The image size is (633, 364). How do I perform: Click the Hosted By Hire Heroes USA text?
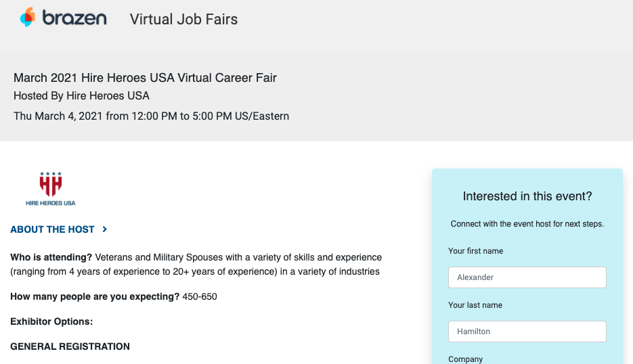tap(81, 95)
